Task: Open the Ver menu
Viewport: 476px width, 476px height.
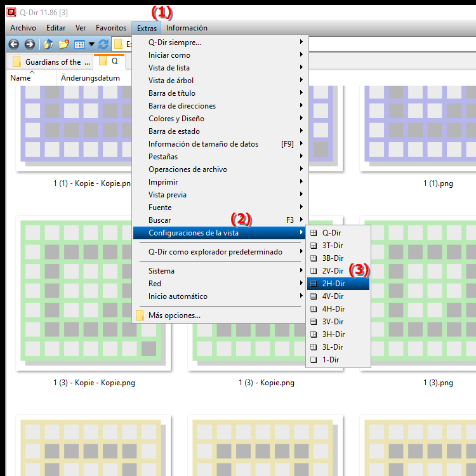Action: coord(81,28)
